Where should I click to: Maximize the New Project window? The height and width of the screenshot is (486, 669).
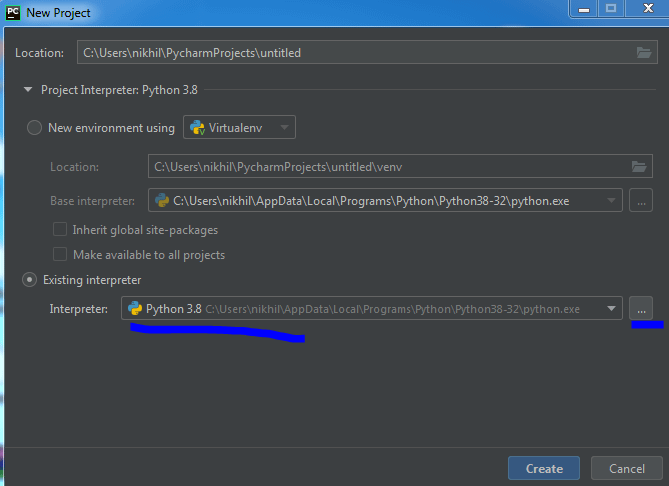click(611, 9)
